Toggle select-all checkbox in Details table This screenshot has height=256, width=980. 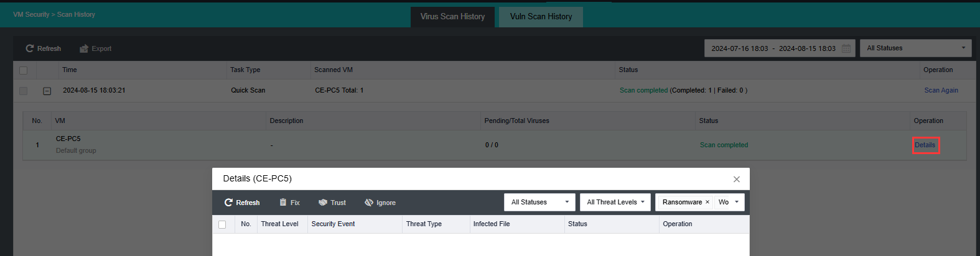[x=222, y=224]
